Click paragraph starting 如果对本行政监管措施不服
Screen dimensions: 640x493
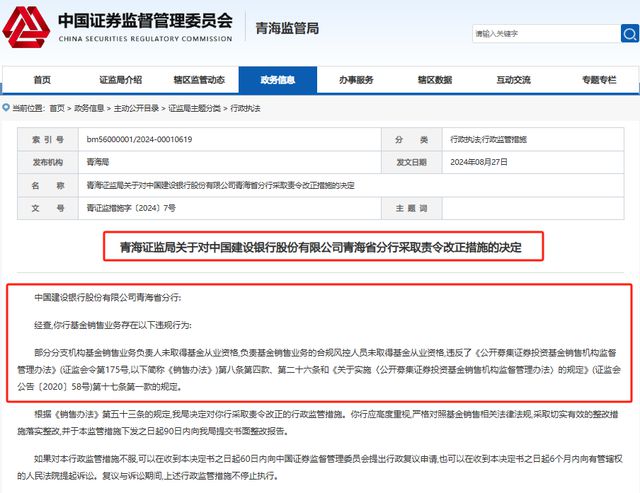pos(320,467)
